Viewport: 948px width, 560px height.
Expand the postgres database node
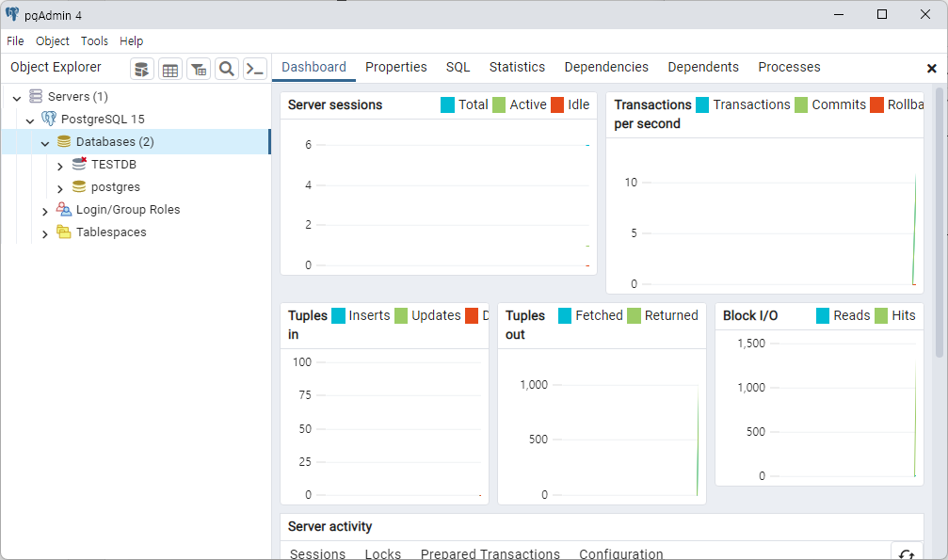pyautogui.click(x=60, y=188)
